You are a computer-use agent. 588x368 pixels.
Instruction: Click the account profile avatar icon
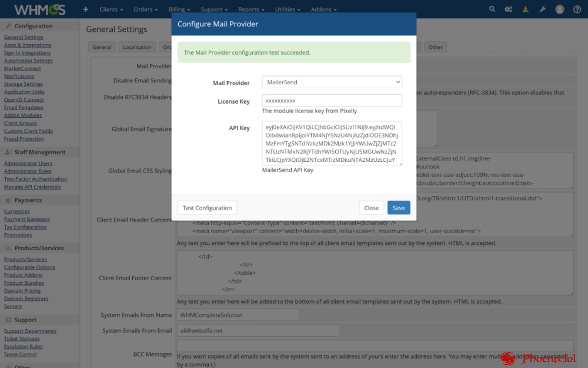coord(559,9)
